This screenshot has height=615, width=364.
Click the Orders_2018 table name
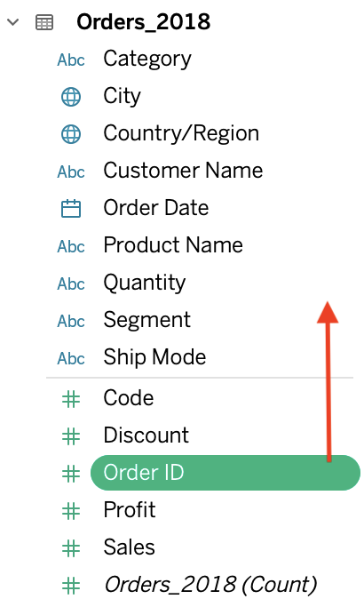pos(144,22)
